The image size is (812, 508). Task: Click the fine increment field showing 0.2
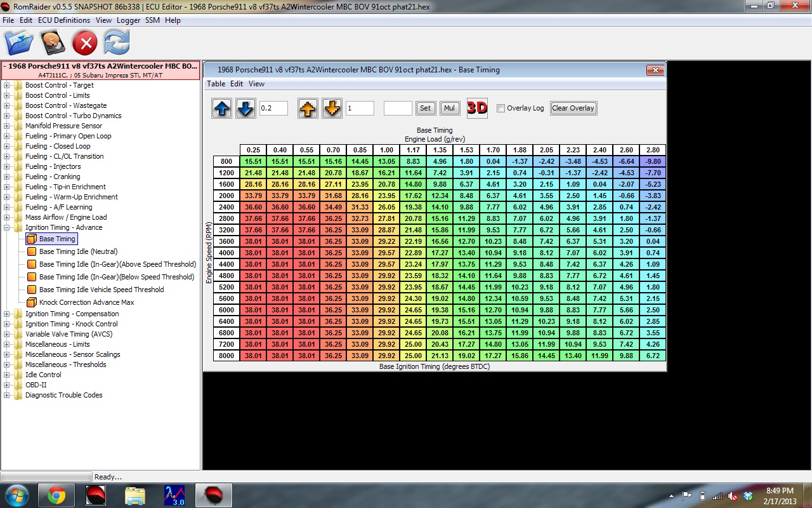click(x=273, y=108)
